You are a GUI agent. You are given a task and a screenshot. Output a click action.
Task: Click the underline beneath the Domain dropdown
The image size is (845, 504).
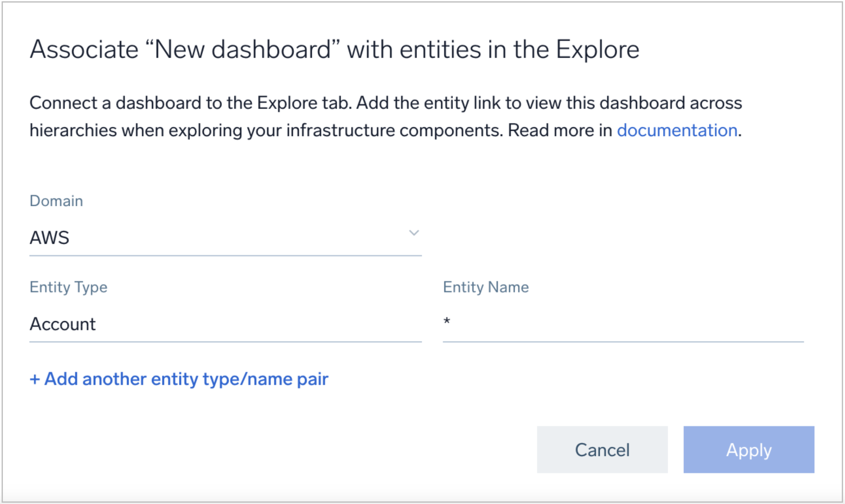click(225, 256)
